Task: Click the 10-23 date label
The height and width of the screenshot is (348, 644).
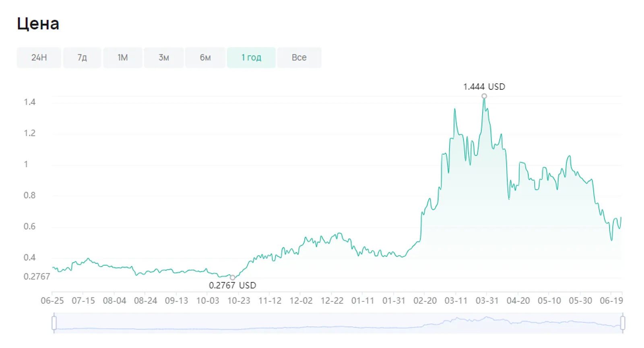Action: [x=239, y=301]
